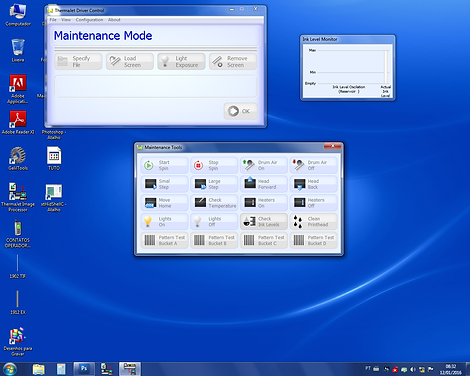Select the GeliTools desktop icon
The width and height of the screenshot is (470, 376).
18,159
